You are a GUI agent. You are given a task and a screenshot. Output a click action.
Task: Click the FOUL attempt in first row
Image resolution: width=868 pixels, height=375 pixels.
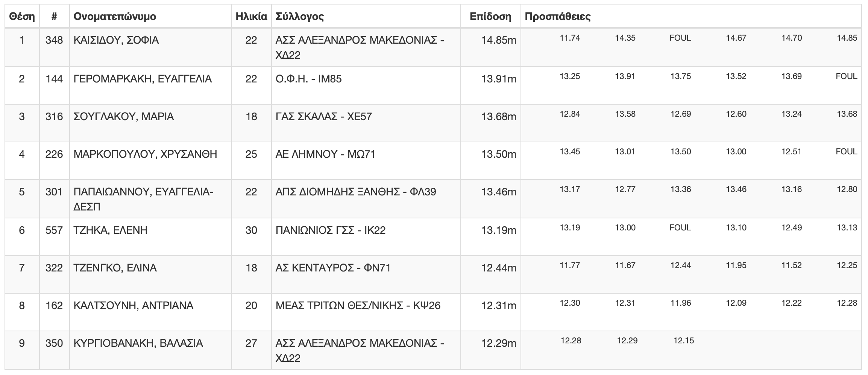click(x=680, y=38)
